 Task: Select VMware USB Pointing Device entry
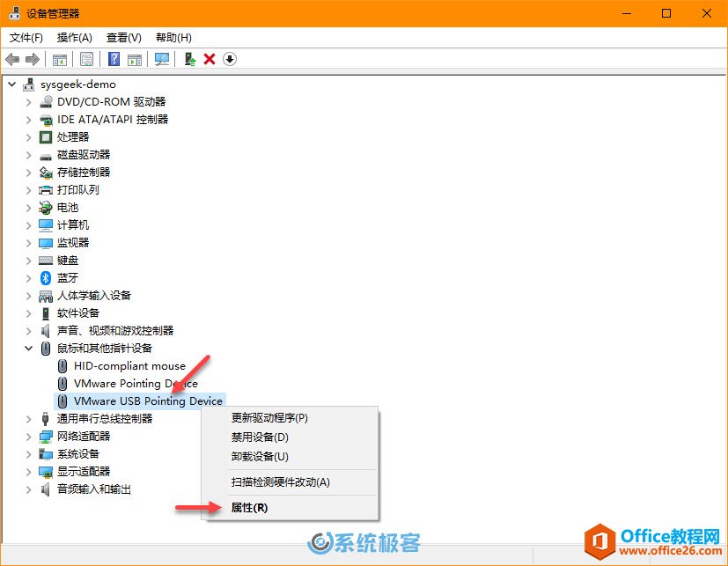pyautogui.click(x=148, y=401)
